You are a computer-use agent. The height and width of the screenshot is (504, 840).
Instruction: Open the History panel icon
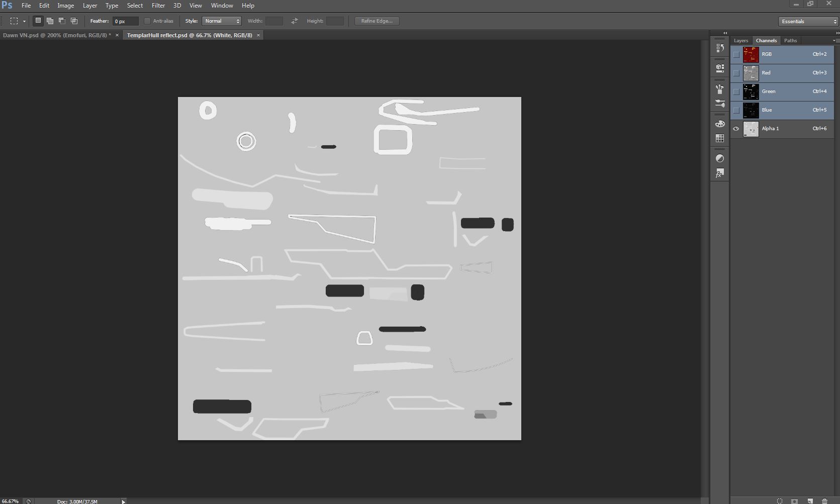719,48
